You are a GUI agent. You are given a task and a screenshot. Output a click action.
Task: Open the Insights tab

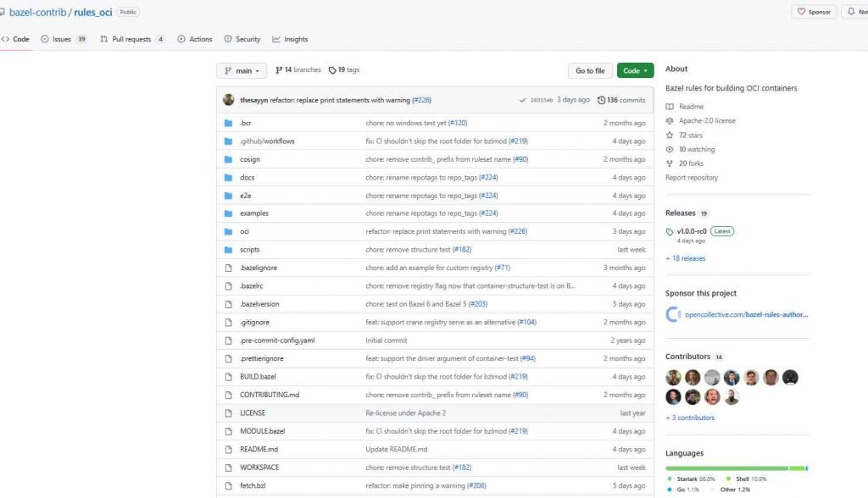[290, 39]
